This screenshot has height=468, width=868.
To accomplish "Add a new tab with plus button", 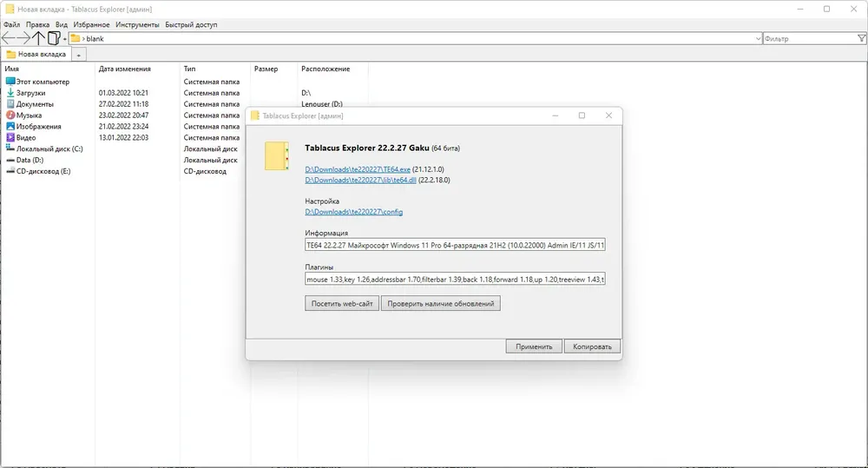I will [x=79, y=55].
